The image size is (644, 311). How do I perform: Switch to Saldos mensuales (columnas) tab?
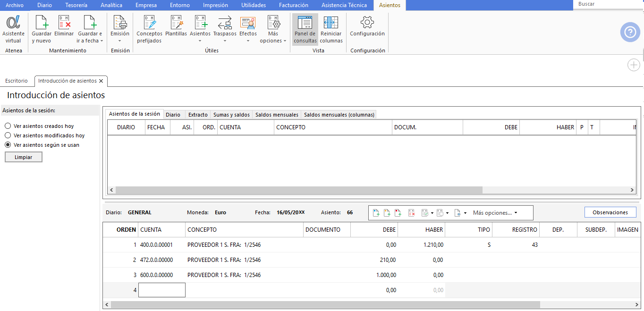click(339, 115)
